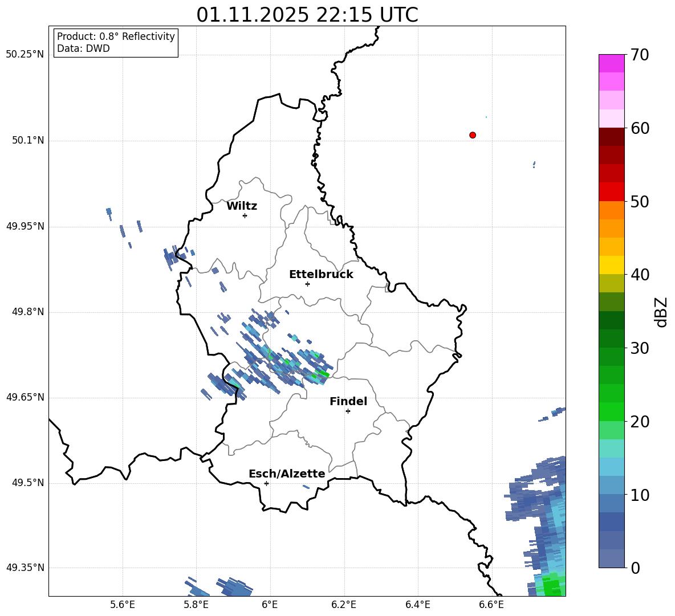
Task: Click the dBZ colorbar axis label
Action: [662, 312]
